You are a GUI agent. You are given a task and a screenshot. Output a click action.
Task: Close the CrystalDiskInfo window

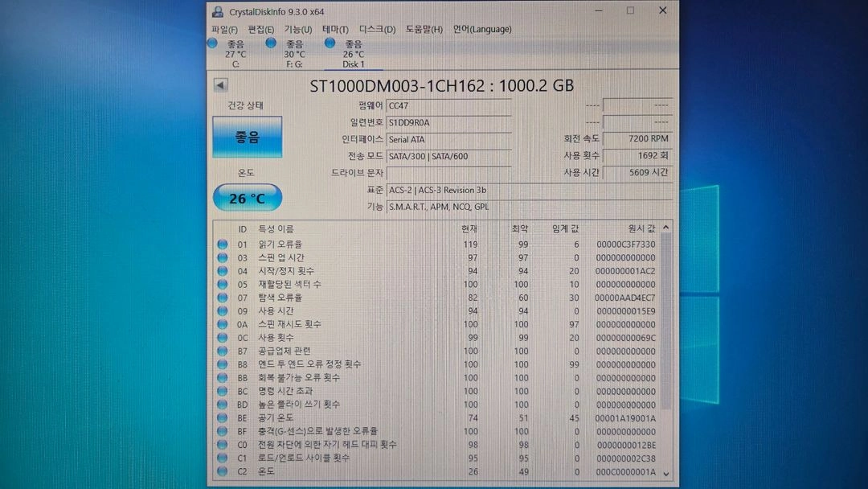point(662,10)
